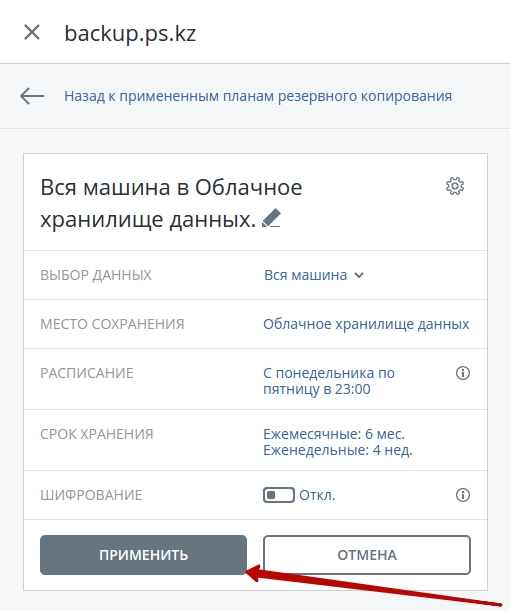Click the 'Шифрование' row label
Screen dimensions: 510x611
pyautogui.click(x=91, y=495)
